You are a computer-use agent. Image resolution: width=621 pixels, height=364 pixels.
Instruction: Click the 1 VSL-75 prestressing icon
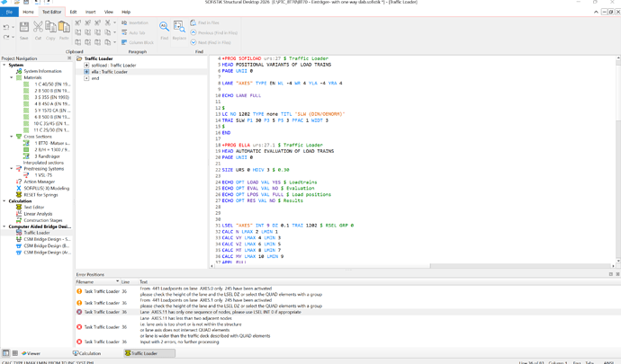click(26, 175)
